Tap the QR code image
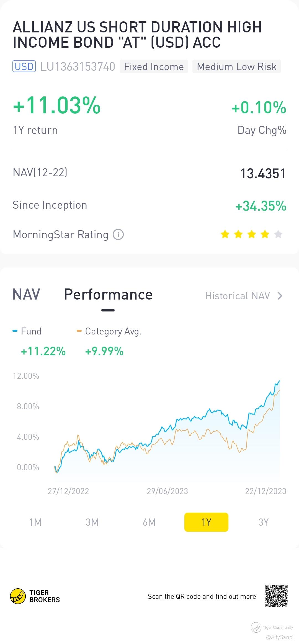Viewport: 299px width, 644px height. click(x=276, y=596)
